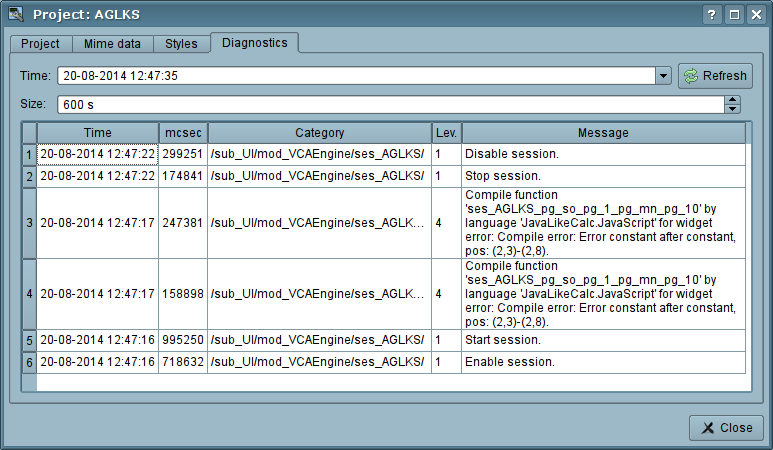This screenshot has height=450, width=773.
Task: Sort by the Category column header
Action: 319,133
